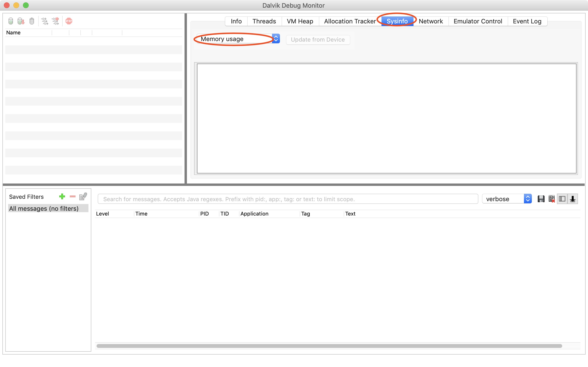The image size is (588, 367).
Task: Click the Cause GC trash can icon
Action: point(32,21)
